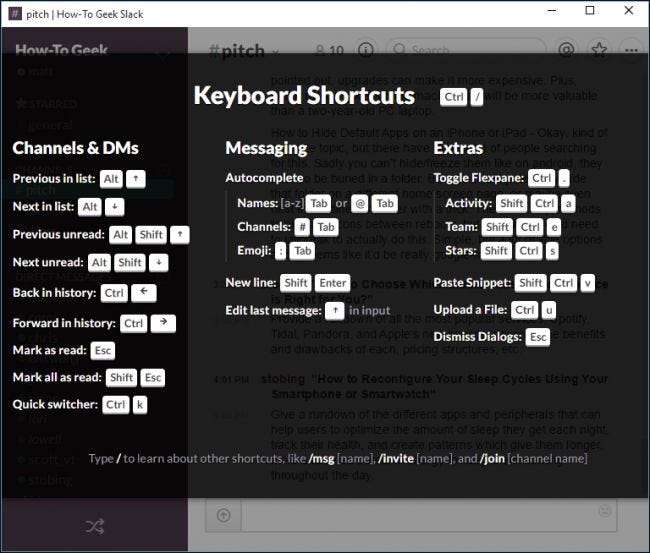Click the members count icon showing 10

tap(330, 51)
